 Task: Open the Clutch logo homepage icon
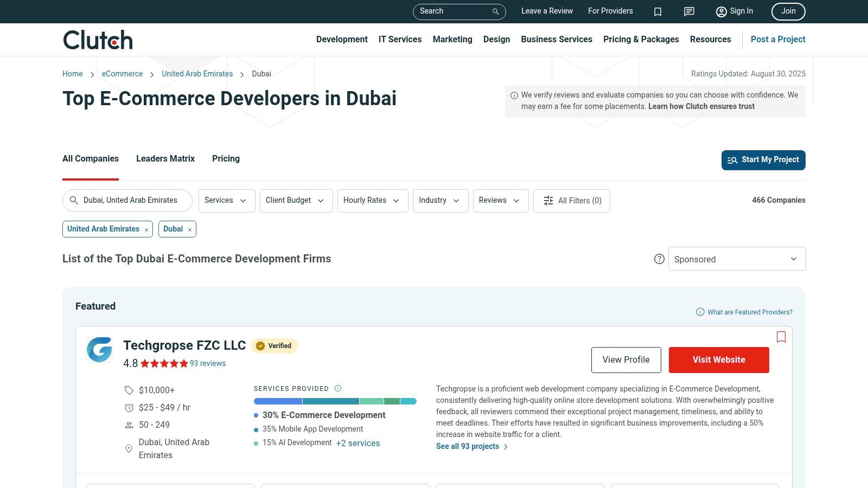[98, 39]
